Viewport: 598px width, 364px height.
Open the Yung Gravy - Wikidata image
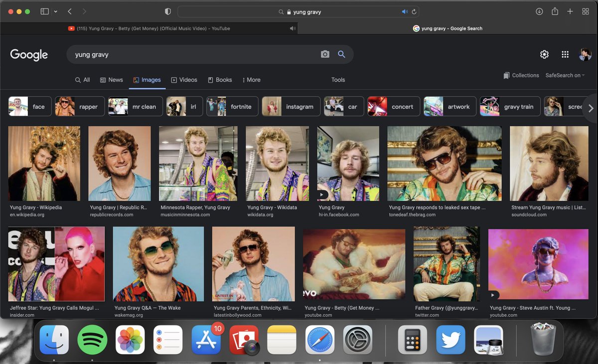click(277, 163)
